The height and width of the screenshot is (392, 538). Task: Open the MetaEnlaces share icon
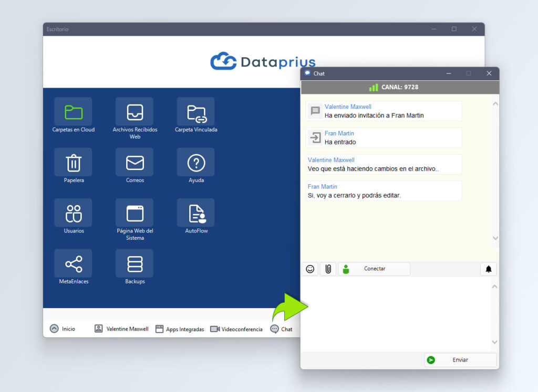pos(73,263)
